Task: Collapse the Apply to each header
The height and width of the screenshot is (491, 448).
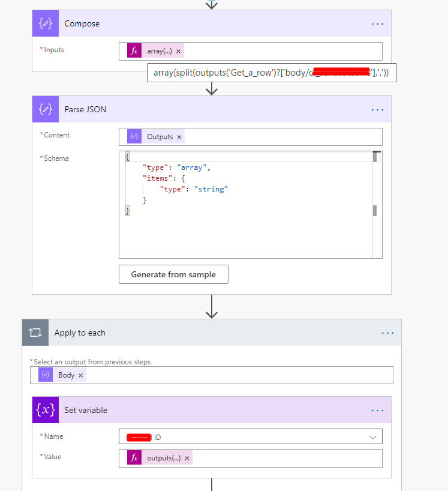Action: (210, 333)
